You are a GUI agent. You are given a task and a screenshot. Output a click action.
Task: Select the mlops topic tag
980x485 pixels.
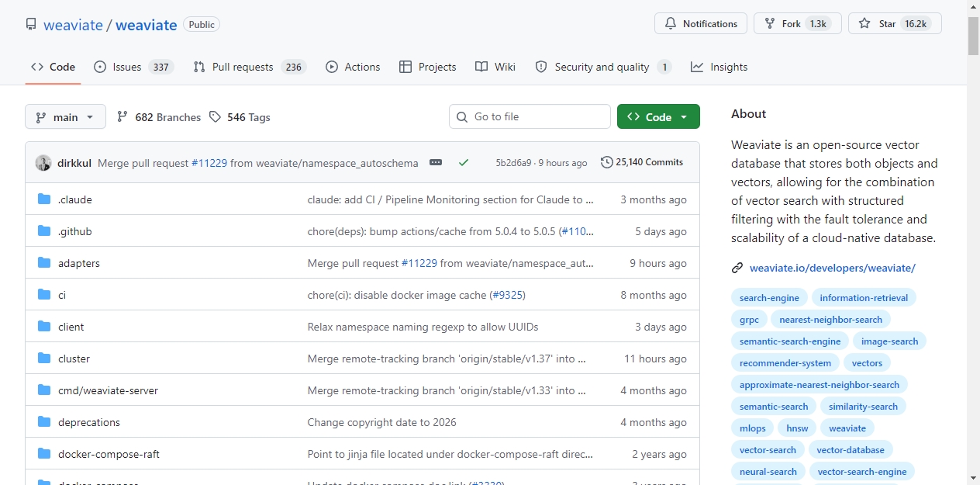[753, 428]
